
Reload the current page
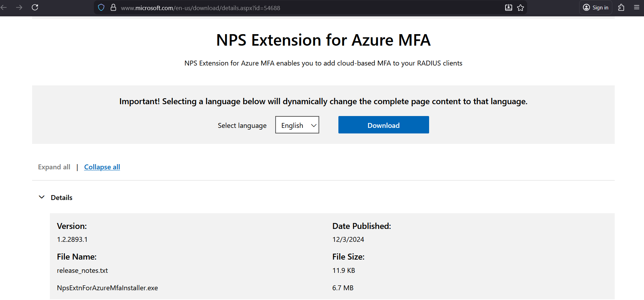35,8
